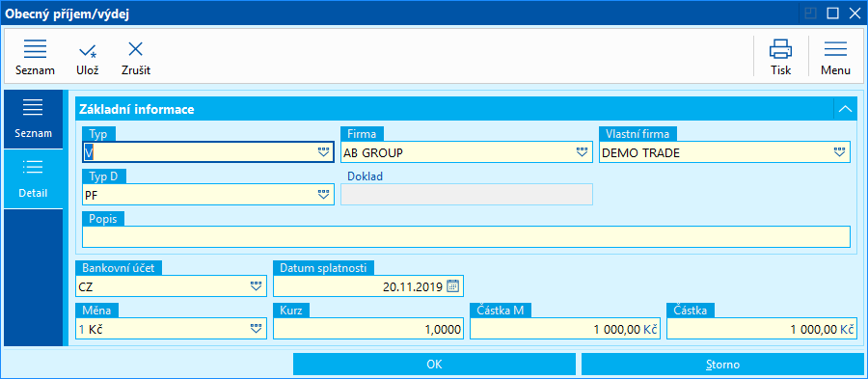The width and height of the screenshot is (868, 379).
Task: Expand the Bankovní účet dropdown
Action: tap(256, 286)
